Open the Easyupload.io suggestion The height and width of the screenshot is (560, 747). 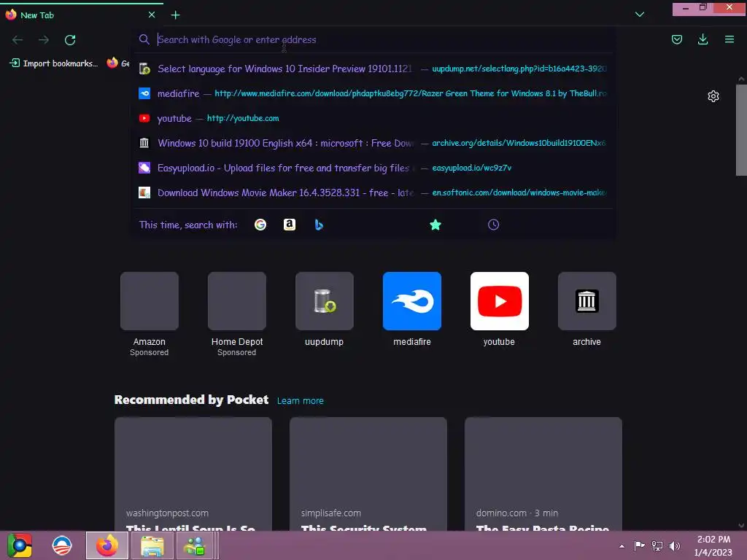click(x=373, y=168)
